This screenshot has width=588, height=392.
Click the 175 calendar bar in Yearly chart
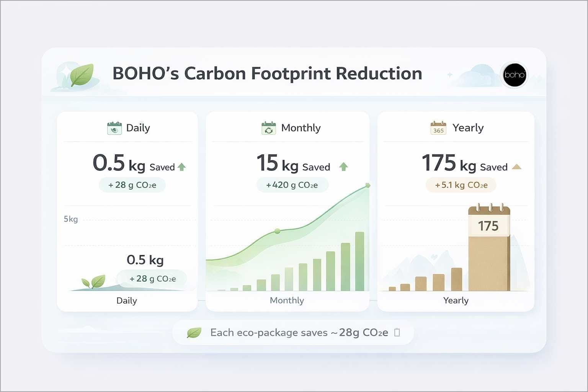coord(489,248)
